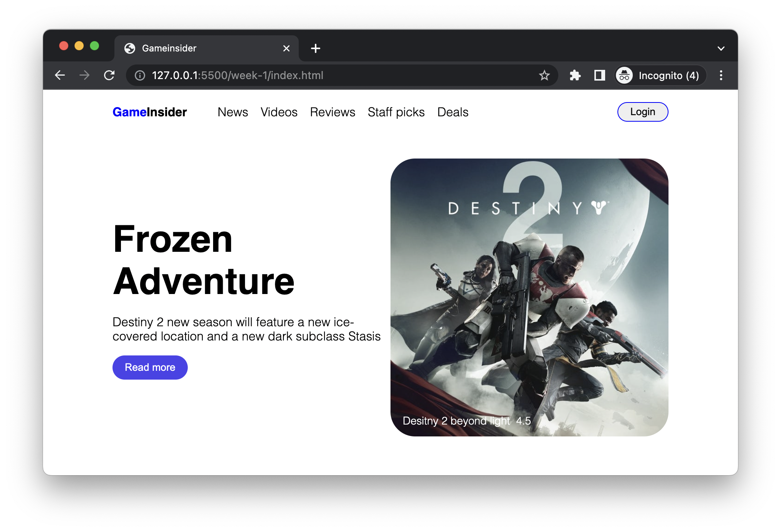Reload the page
The image size is (781, 532).
tap(109, 75)
